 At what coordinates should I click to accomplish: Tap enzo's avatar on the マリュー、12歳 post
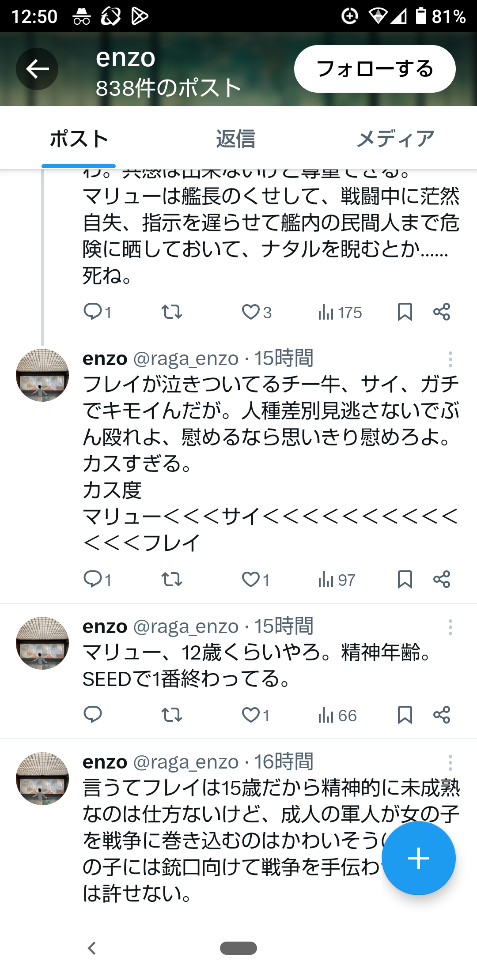[42, 643]
